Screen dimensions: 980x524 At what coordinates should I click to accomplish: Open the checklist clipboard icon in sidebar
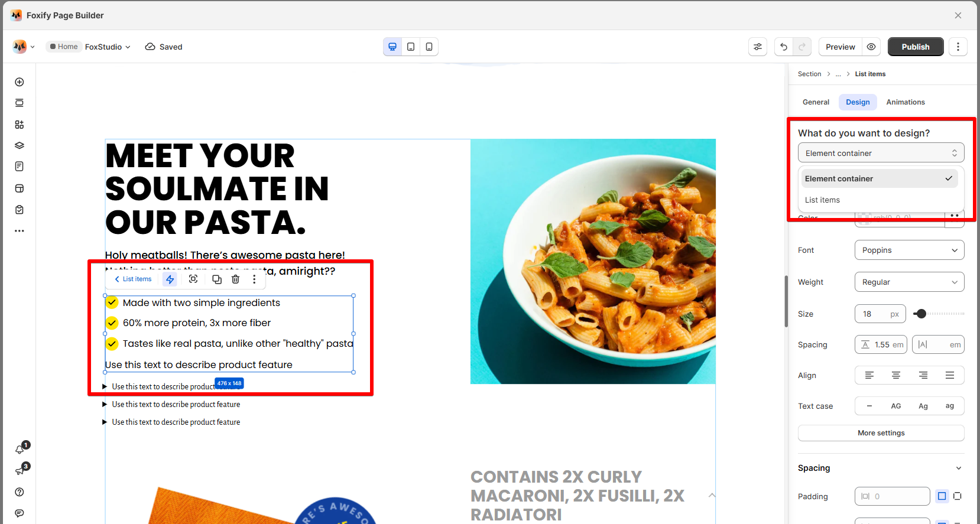[x=20, y=210]
